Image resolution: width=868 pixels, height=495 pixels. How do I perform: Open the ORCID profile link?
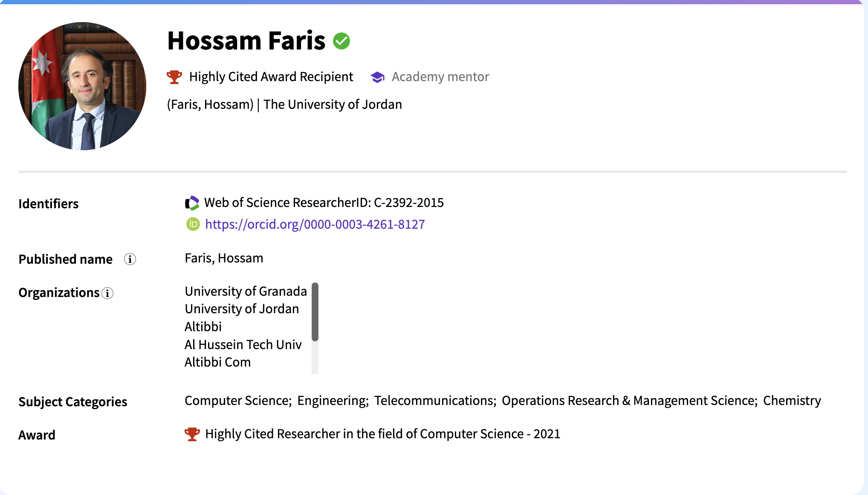(x=315, y=224)
